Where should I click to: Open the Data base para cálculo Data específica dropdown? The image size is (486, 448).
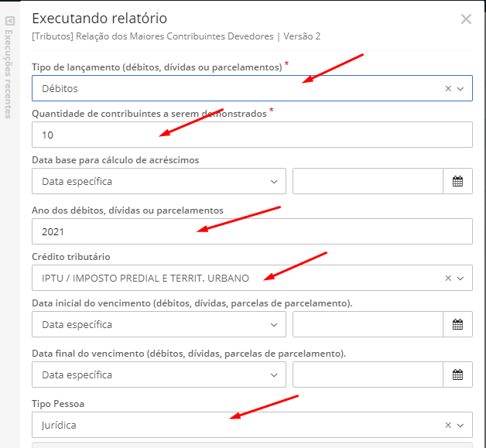coord(159,181)
